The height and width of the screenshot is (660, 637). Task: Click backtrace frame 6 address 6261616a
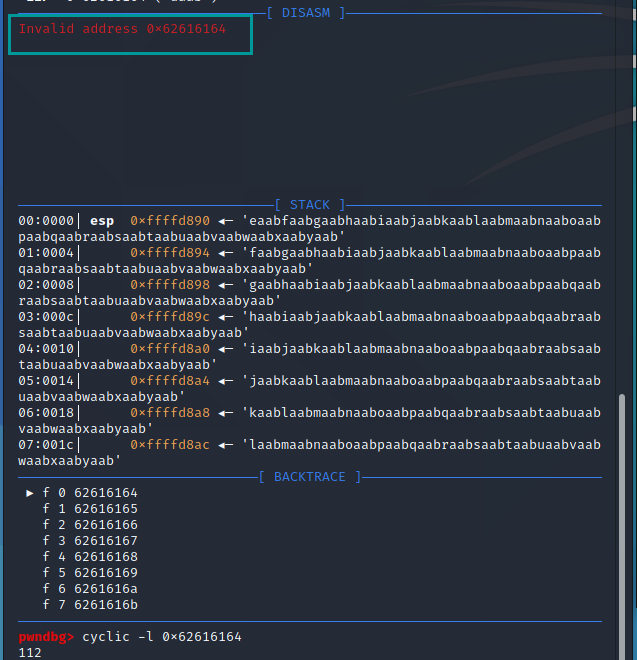point(106,589)
